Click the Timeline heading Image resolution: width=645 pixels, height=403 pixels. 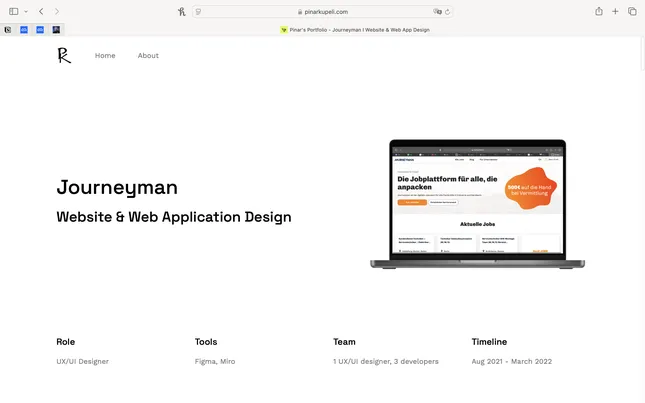click(x=489, y=342)
